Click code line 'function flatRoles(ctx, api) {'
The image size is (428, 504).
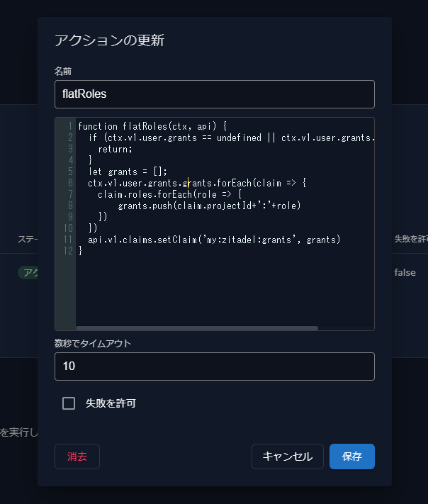pos(152,126)
